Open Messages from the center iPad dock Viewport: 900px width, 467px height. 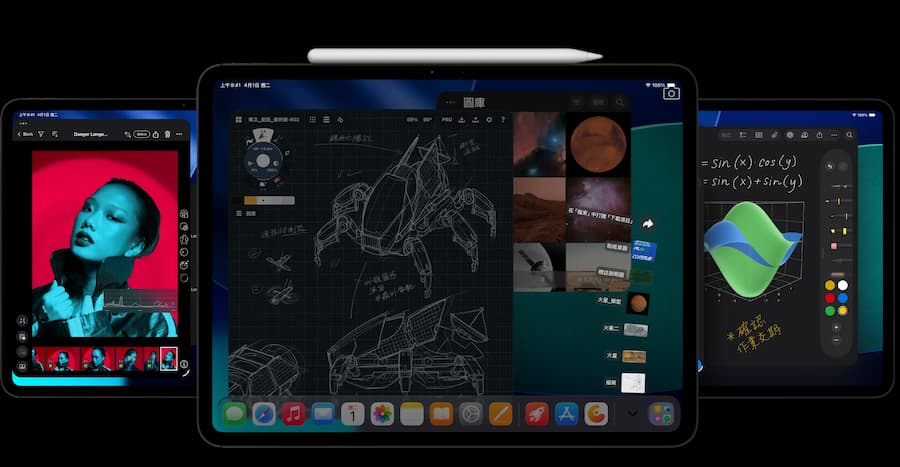tap(235, 414)
